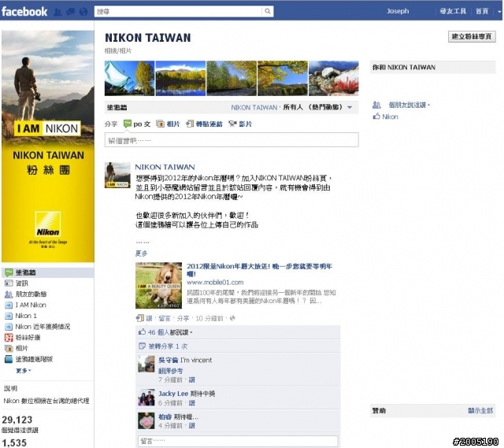Click the friends icon beside 個朋友說這讚
Viewport: 504px width, 448px height.
(376, 105)
